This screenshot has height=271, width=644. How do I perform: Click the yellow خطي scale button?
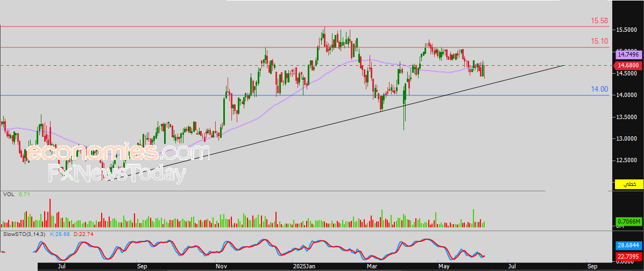[628, 185]
